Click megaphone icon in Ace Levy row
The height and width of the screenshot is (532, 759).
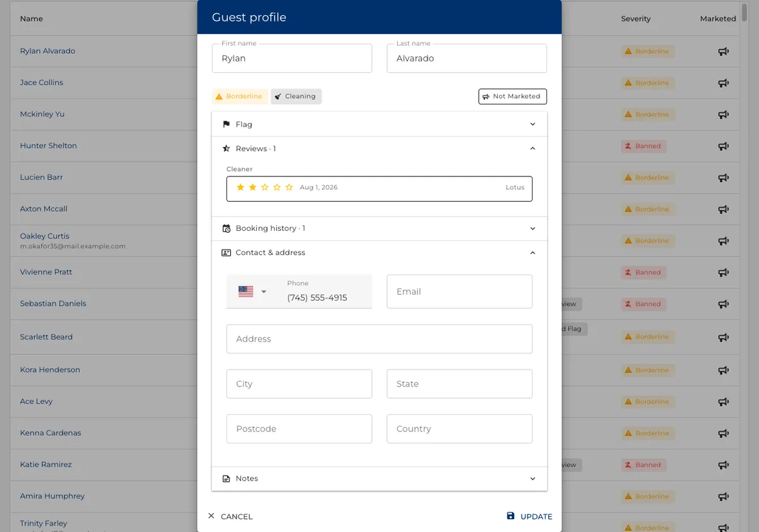click(724, 402)
